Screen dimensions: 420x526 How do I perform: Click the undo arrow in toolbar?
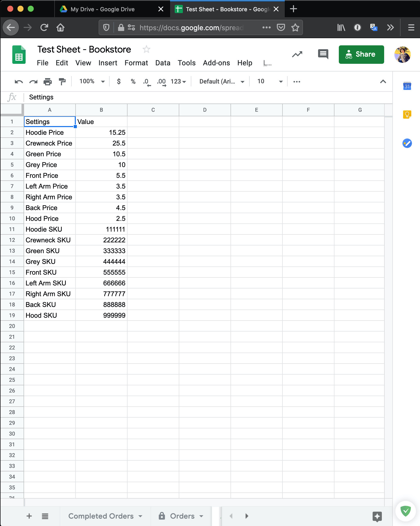tap(19, 82)
